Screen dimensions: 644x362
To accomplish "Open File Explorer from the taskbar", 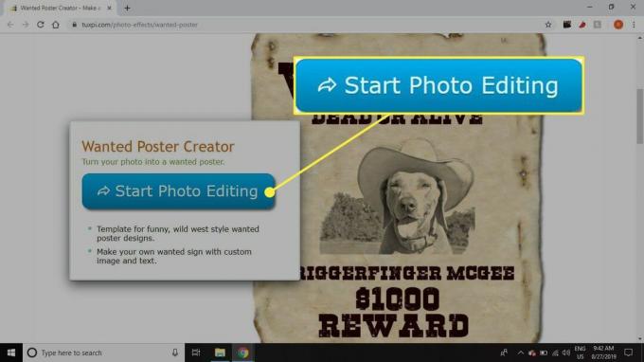I will 220,353.
